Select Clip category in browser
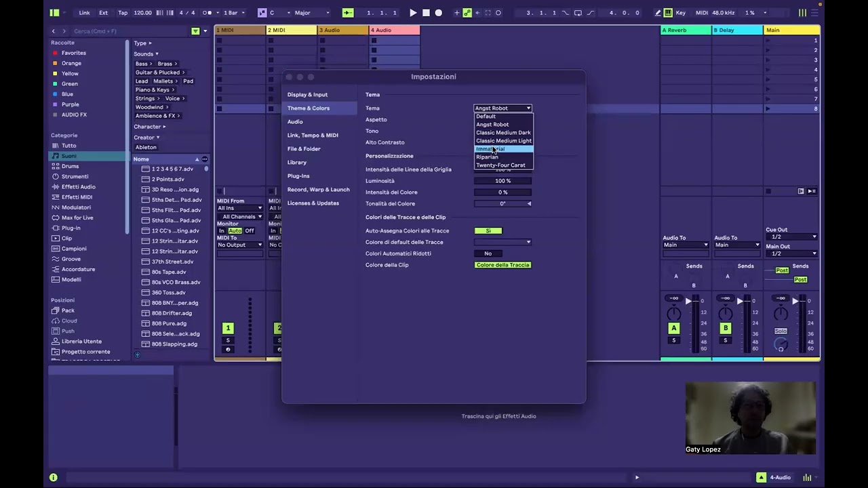868x488 pixels. tap(88, 238)
